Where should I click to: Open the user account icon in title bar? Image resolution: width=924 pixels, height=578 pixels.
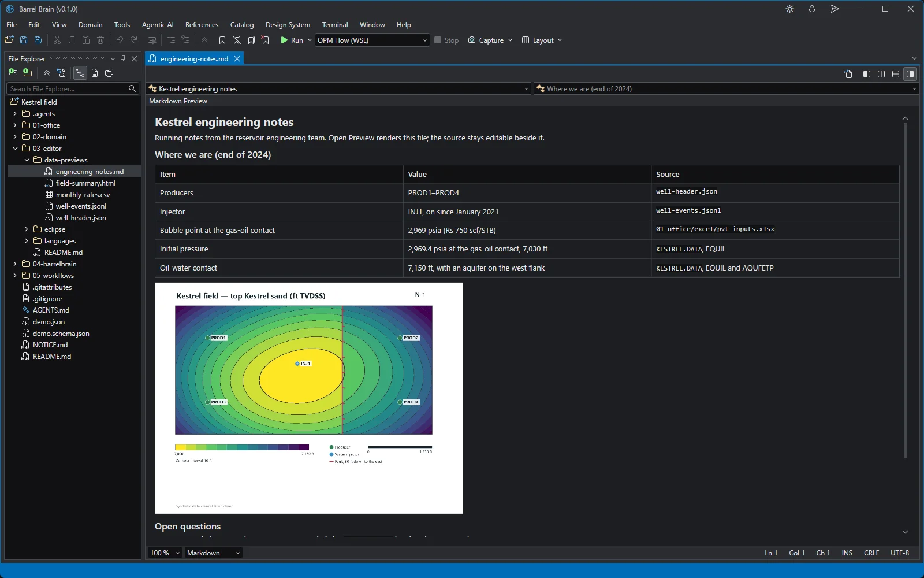click(x=812, y=9)
